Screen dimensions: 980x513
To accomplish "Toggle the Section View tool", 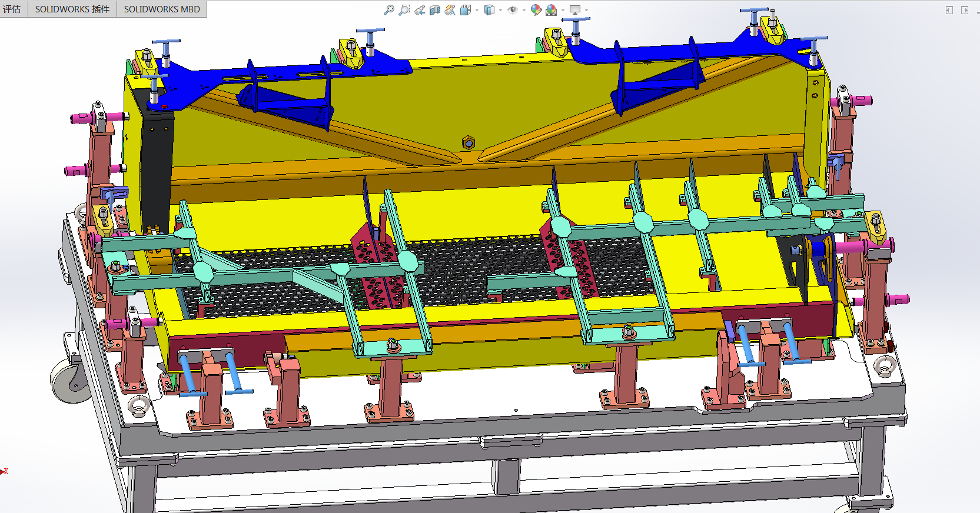I will (x=435, y=10).
